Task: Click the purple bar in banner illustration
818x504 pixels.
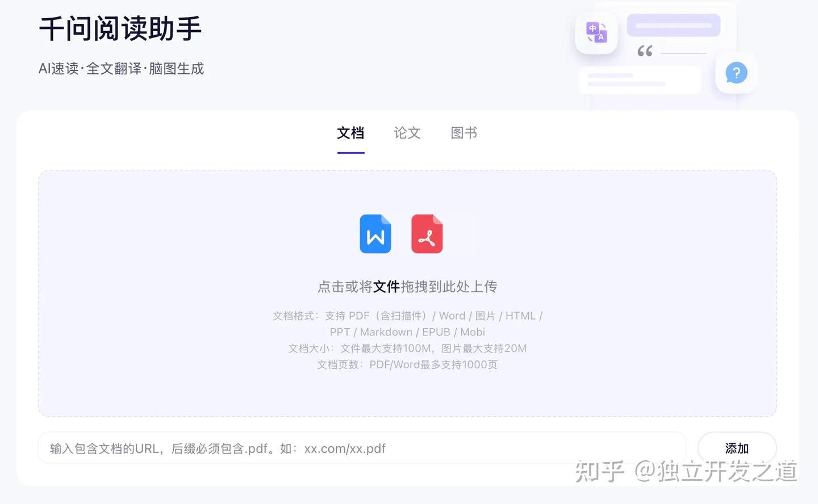Action: click(x=674, y=26)
